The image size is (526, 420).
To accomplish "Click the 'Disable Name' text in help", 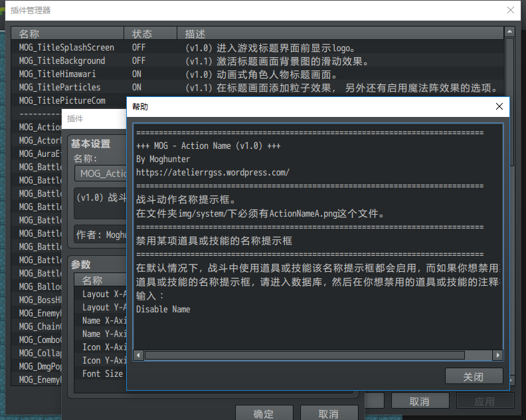I will click(163, 309).
